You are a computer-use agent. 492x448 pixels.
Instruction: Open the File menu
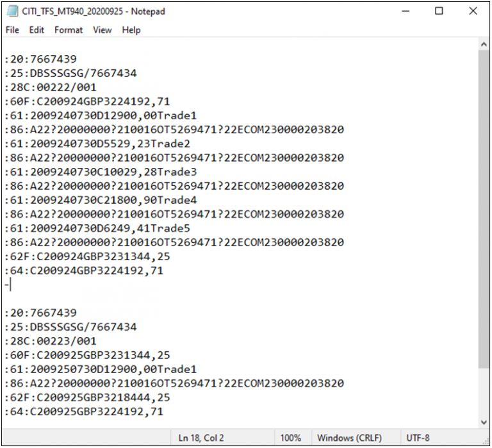pos(12,30)
